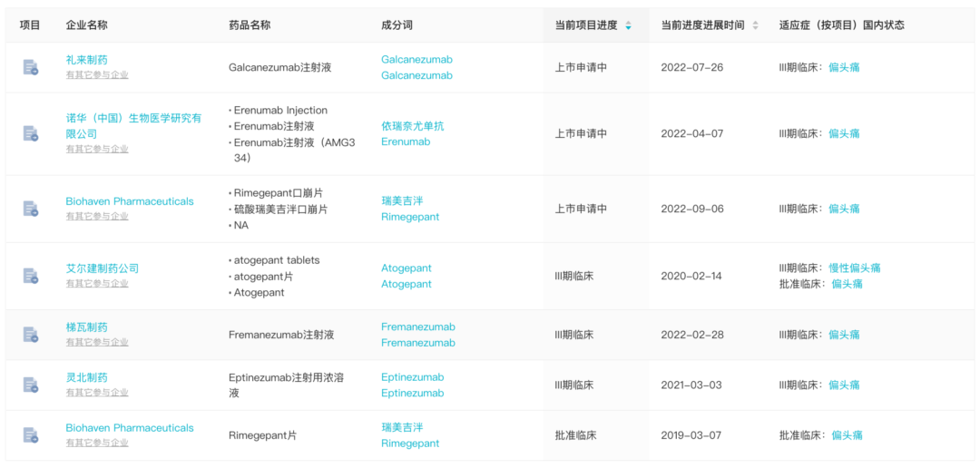Select drug name Erenumab注射液（AMG334）
Viewport: 980px width, 468px height.
click(294, 150)
